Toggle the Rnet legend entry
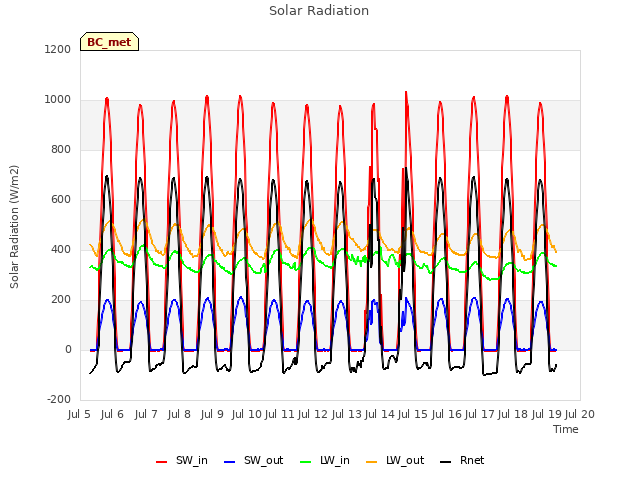The width and height of the screenshot is (640, 480). tap(462, 460)
